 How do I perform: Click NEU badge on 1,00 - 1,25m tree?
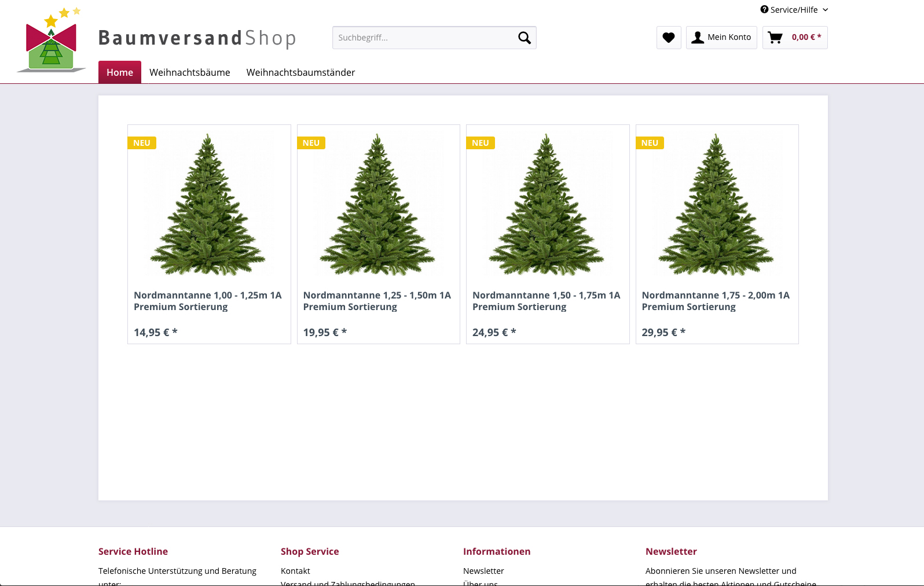click(x=142, y=143)
